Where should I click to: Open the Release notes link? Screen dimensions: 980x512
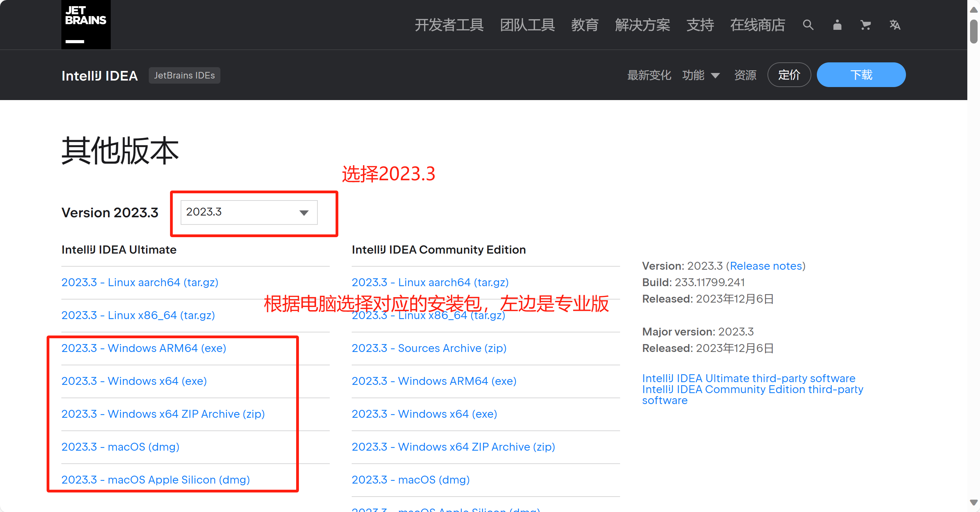coord(765,266)
